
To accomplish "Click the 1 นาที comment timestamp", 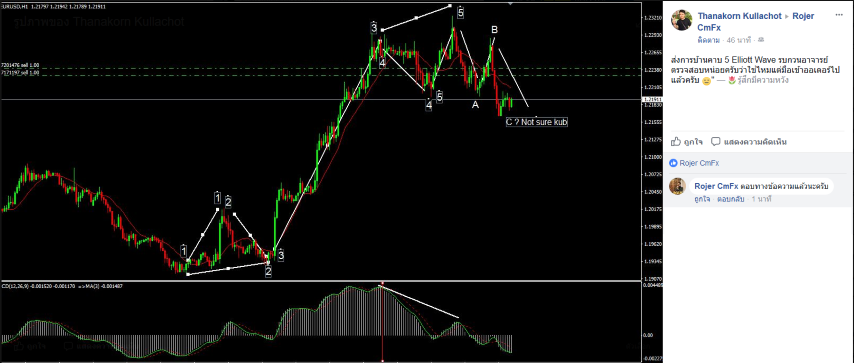I will pos(762,199).
